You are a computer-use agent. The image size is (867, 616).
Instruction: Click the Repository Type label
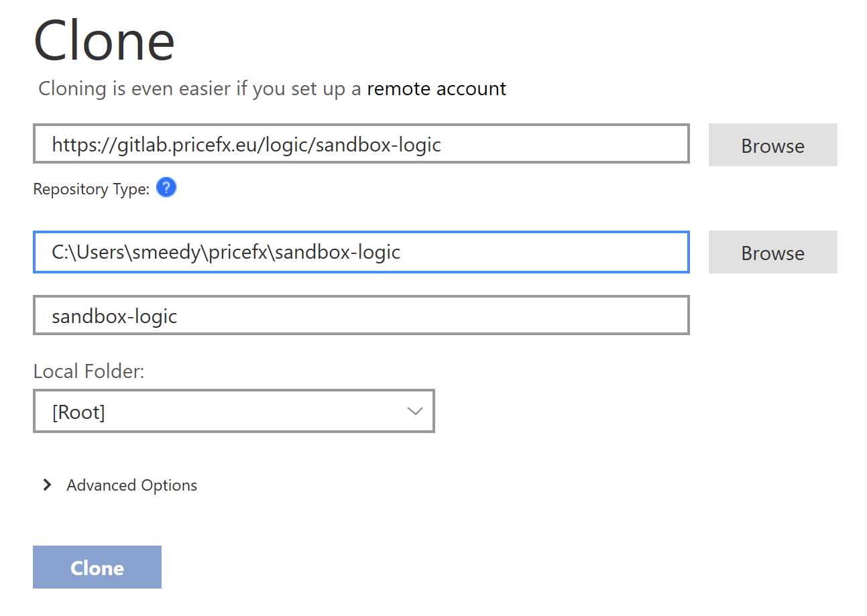(91, 190)
